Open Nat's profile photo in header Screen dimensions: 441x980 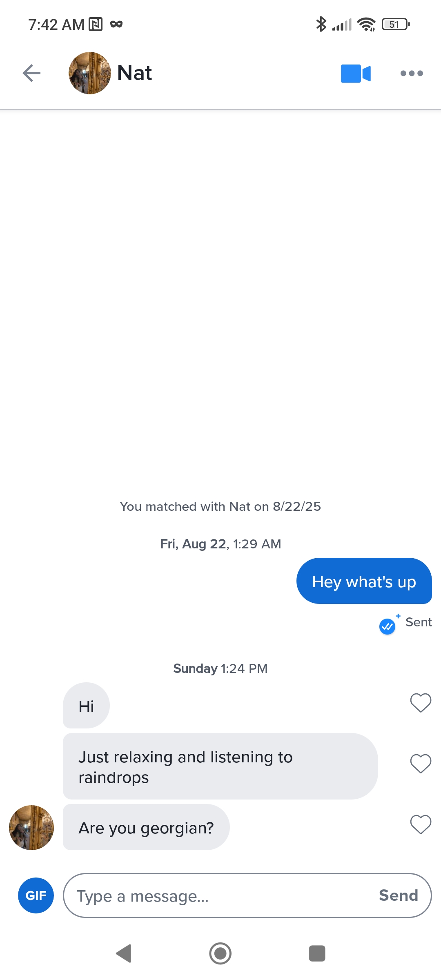89,73
